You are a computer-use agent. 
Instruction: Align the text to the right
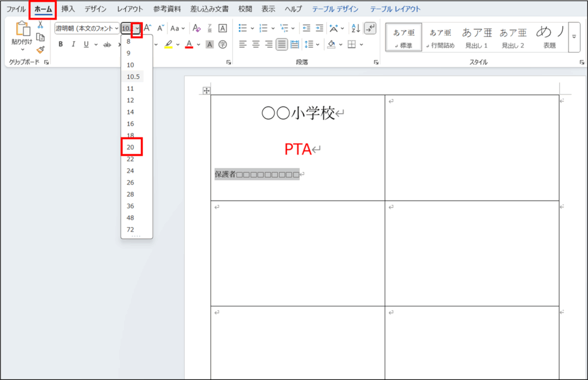pos(269,45)
